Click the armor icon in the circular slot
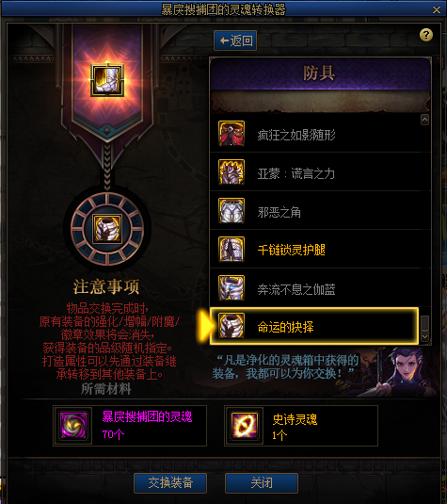 (107, 229)
